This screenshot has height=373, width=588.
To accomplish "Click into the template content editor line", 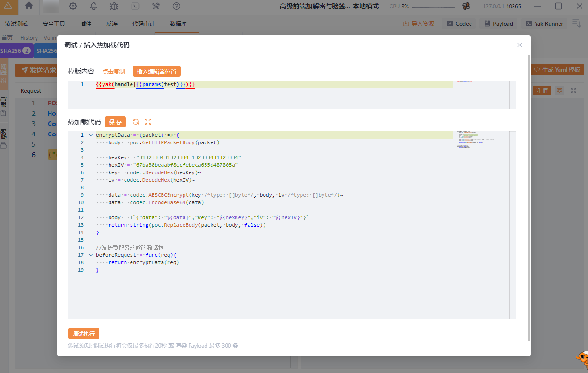I will pos(272,84).
